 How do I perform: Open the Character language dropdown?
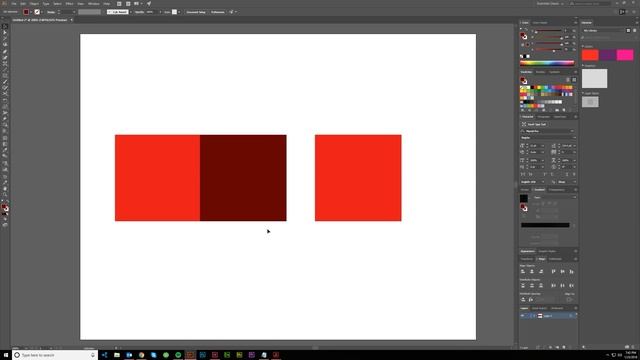pos(533,182)
